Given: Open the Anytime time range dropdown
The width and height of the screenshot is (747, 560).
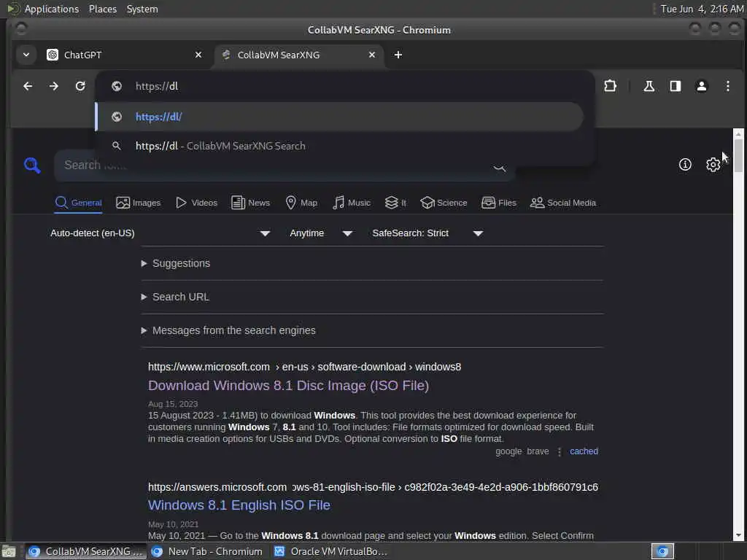Looking at the screenshot, I should (x=321, y=233).
